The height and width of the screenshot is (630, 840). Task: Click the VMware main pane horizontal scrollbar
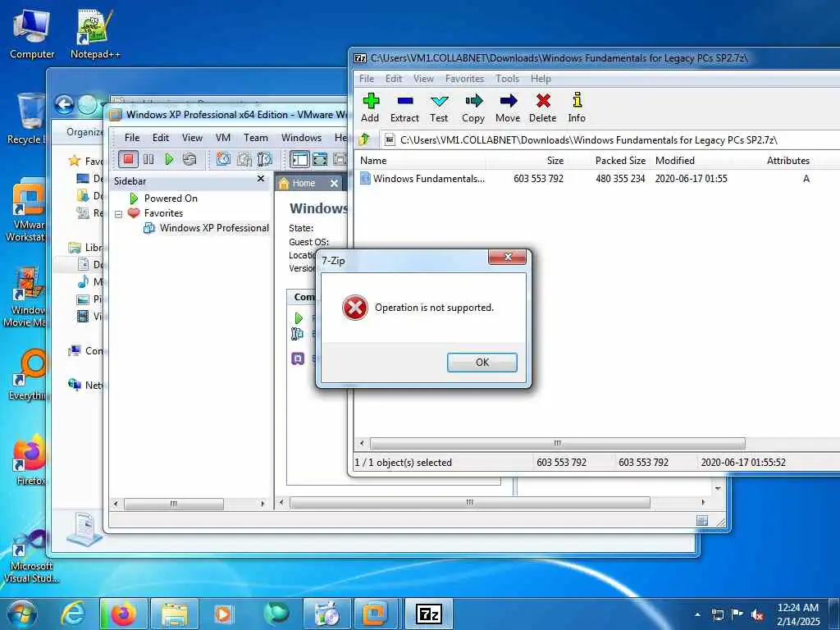(x=470, y=503)
